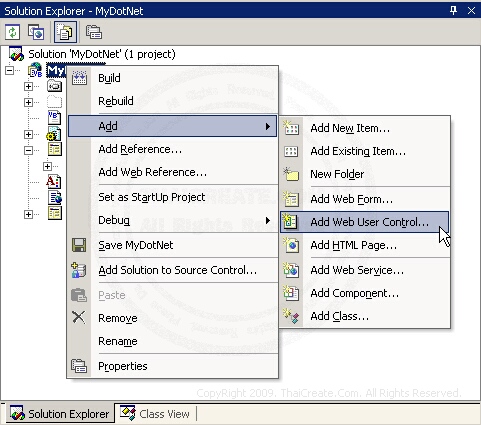481x425 pixels.
Task: Click the Add Class icon
Action: point(291,316)
